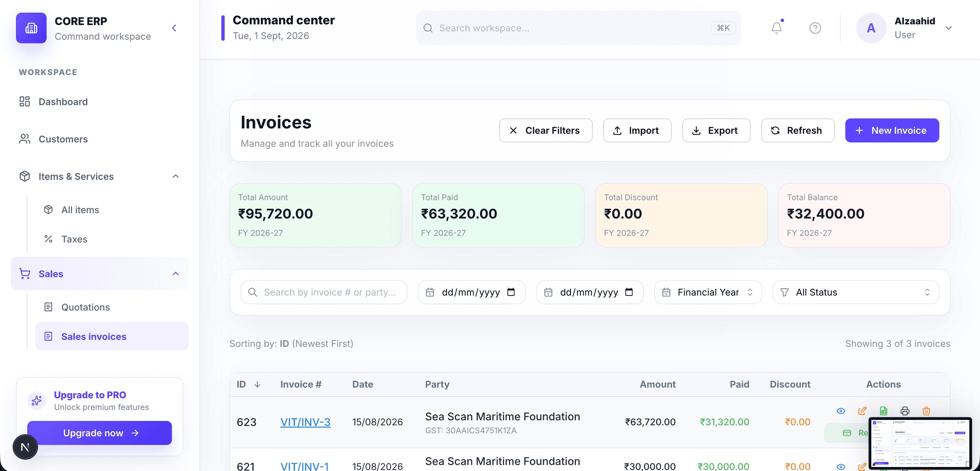Screen dimensions: 980x471
Task: Select Sales invoices in the sidebar
Action: tap(112, 336)
